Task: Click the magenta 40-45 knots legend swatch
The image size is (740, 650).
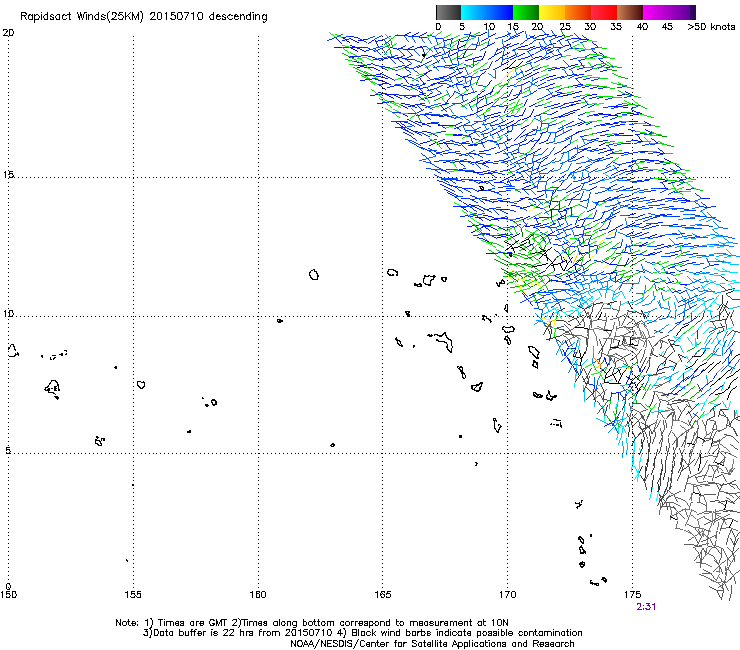Action: point(656,12)
